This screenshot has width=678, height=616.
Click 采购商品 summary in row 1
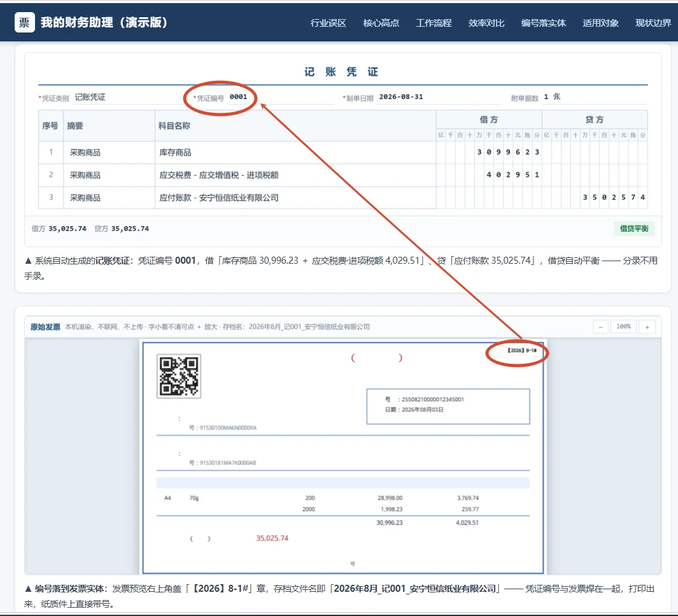pos(85,153)
